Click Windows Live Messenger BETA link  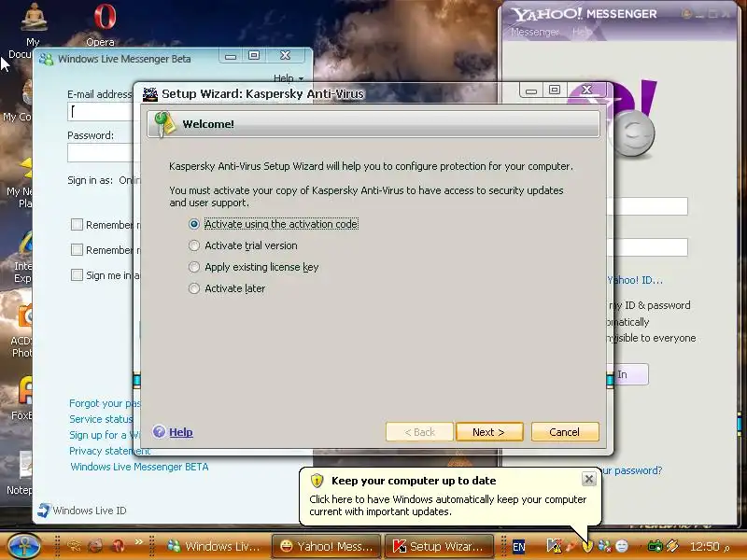tap(139, 467)
